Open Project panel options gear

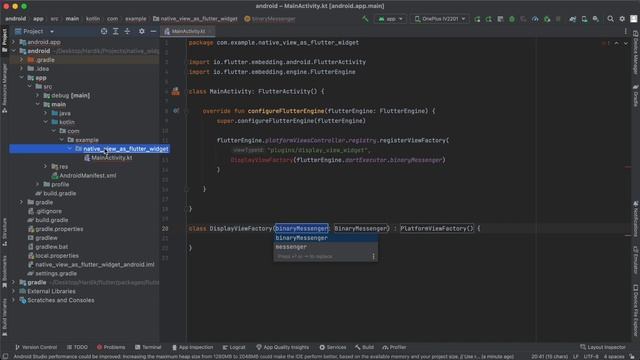click(x=142, y=31)
